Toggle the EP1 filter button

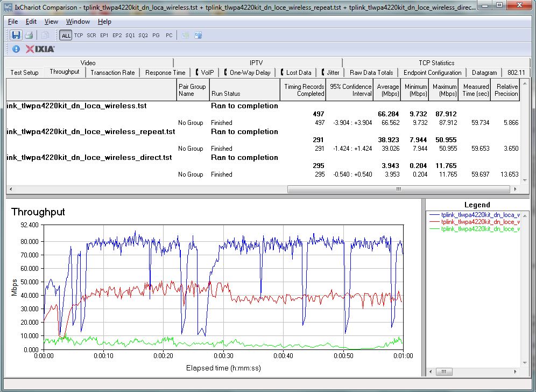pos(104,35)
